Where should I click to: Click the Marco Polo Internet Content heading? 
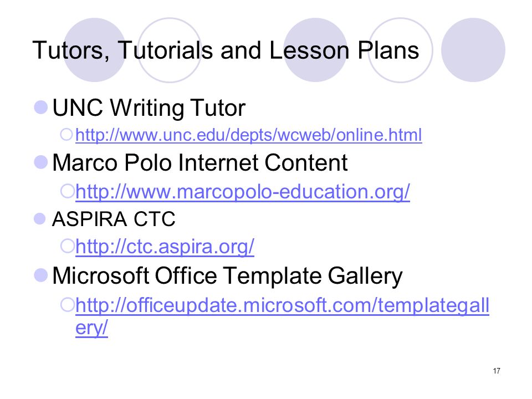pyautogui.click(x=200, y=162)
